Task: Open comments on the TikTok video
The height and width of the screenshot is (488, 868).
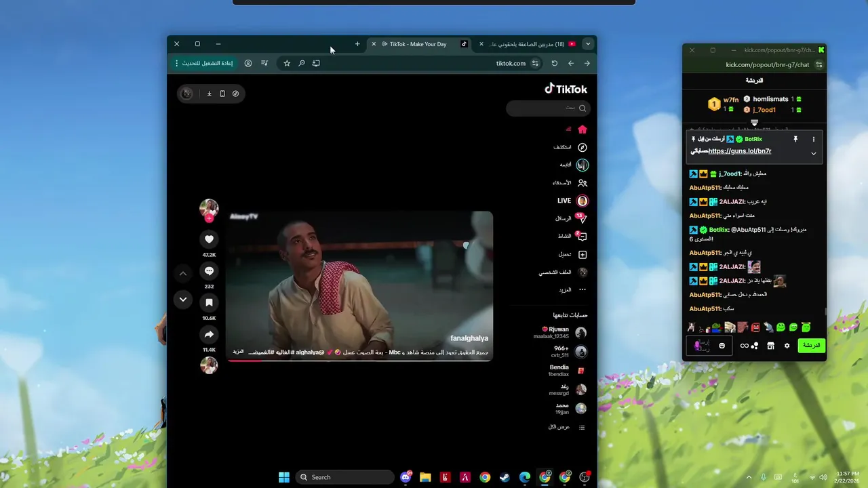Action: 209,271
